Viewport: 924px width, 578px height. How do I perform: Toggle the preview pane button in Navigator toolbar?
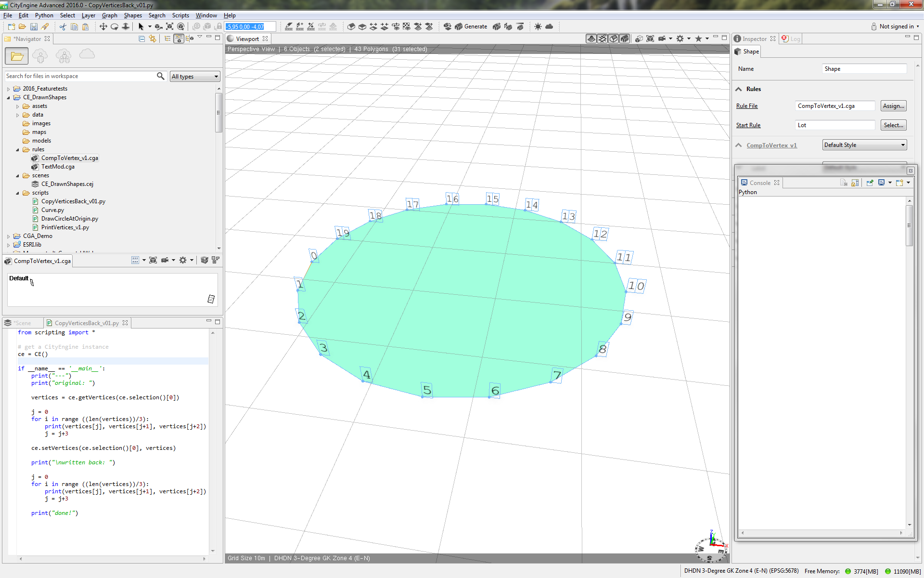pos(179,39)
